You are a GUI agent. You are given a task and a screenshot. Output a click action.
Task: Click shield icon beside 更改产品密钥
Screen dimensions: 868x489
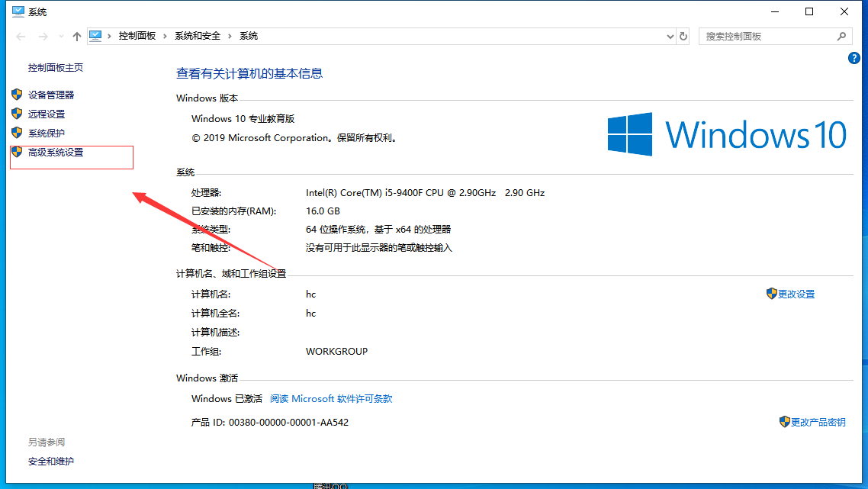coord(784,422)
